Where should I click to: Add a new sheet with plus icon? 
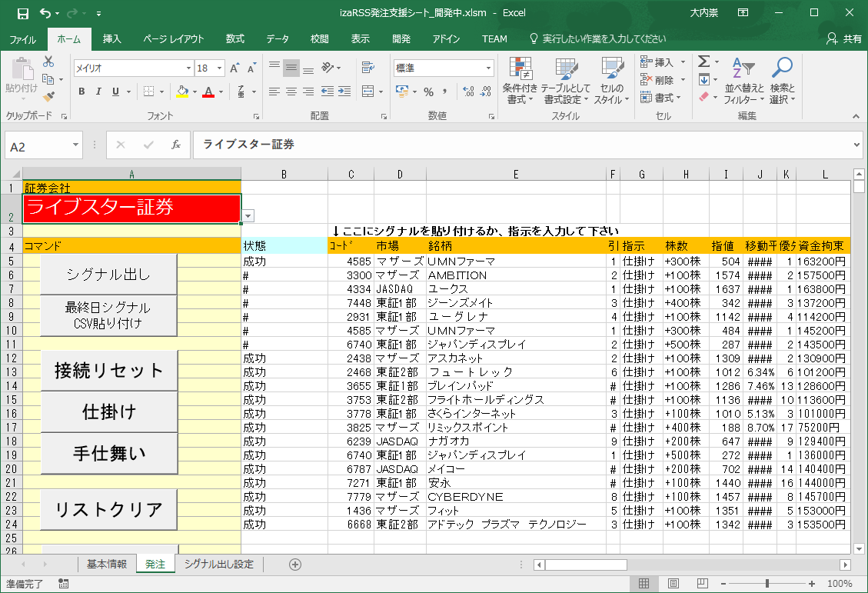pos(295,565)
